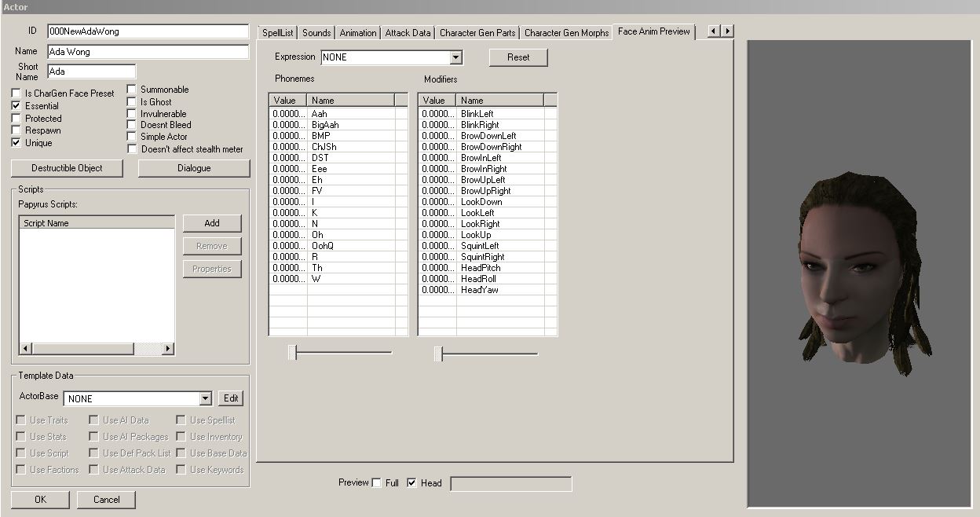This screenshot has width=980, height=517.
Task: Click the script list left scroll arrow
Action: pyautogui.click(x=25, y=349)
